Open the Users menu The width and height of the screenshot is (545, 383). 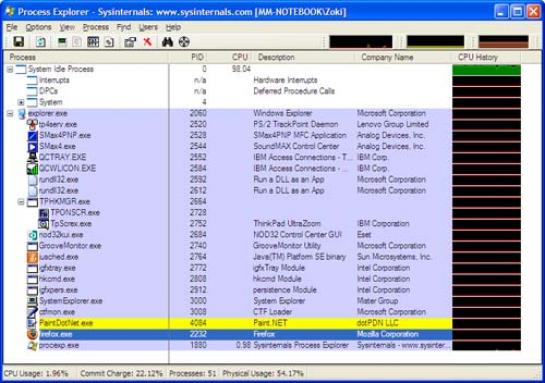(x=148, y=27)
